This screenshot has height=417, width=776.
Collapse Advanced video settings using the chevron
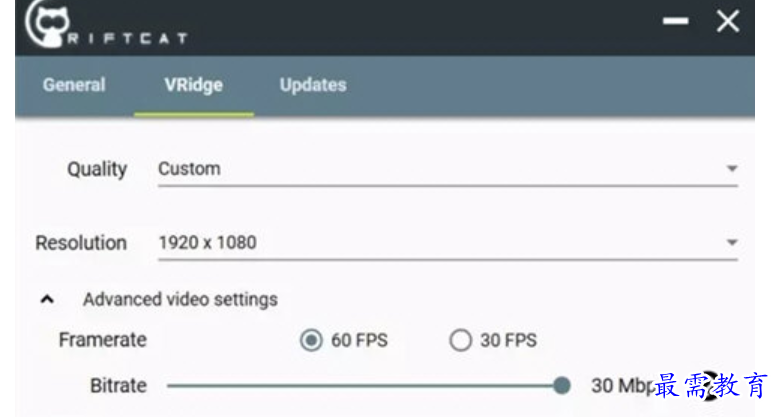(x=47, y=299)
